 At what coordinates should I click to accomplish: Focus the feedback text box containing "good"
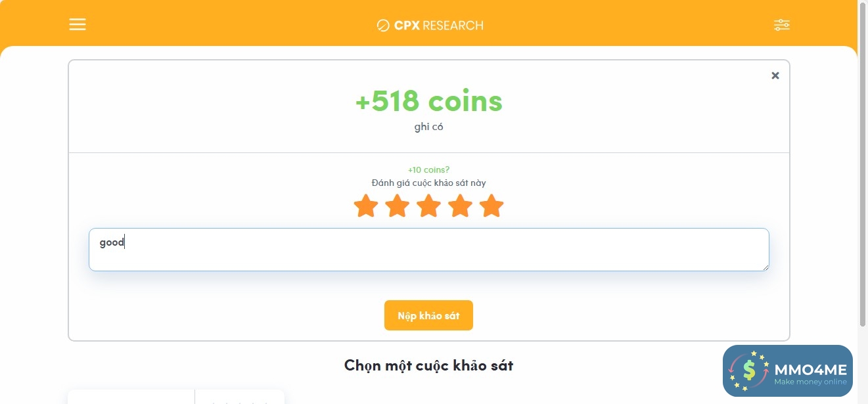[428, 250]
